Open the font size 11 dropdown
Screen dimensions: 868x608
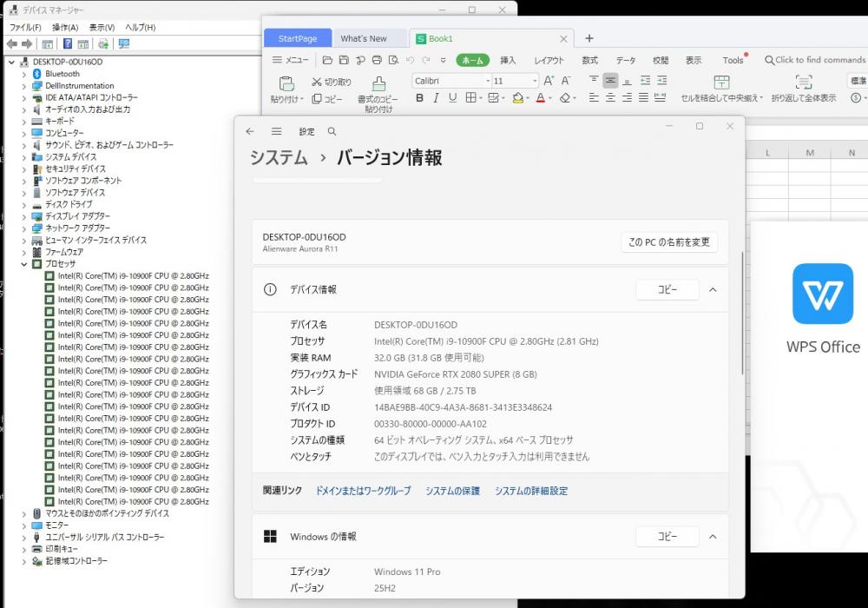[x=535, y=81]
